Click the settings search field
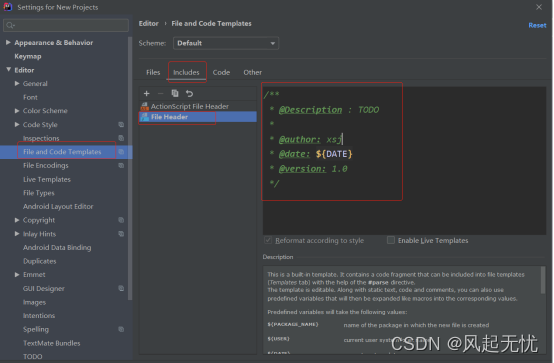The width and height of the screenshot is (554, 363). (x=66, y=25)
